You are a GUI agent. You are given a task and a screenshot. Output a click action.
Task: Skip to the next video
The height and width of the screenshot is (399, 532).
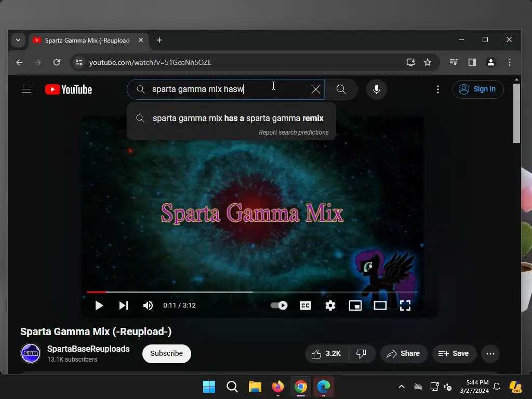point(124,305)
